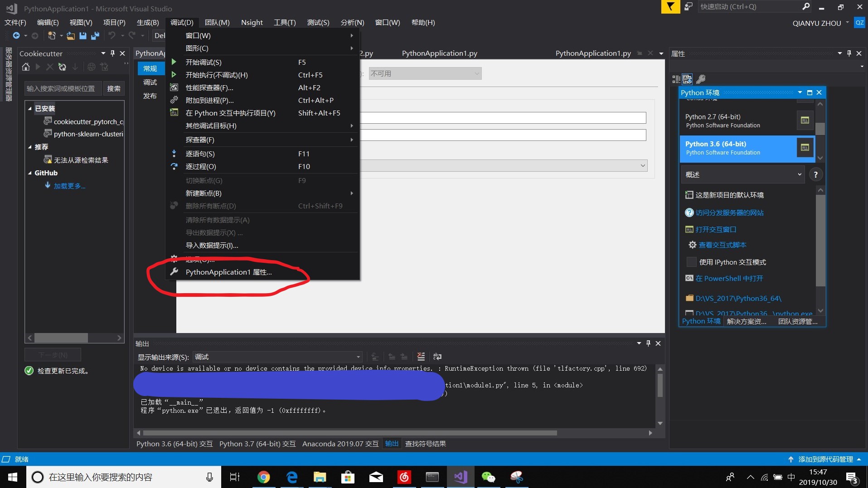Click the Windows Start button
Viewport: 868px width, 488px height.
pos(13,477)
